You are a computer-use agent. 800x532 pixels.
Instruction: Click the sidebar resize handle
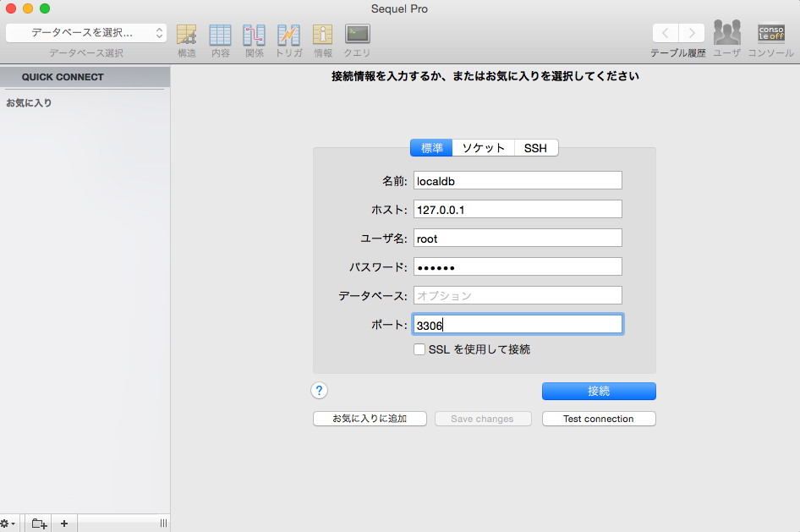pos(163,524)
